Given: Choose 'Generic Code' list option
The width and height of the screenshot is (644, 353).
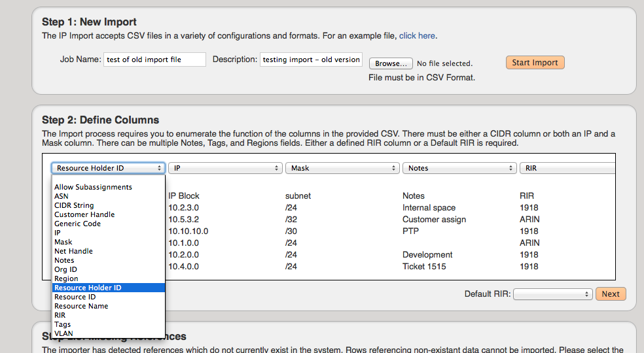Looking at the screenshot, I should click(x=77, y=224).
